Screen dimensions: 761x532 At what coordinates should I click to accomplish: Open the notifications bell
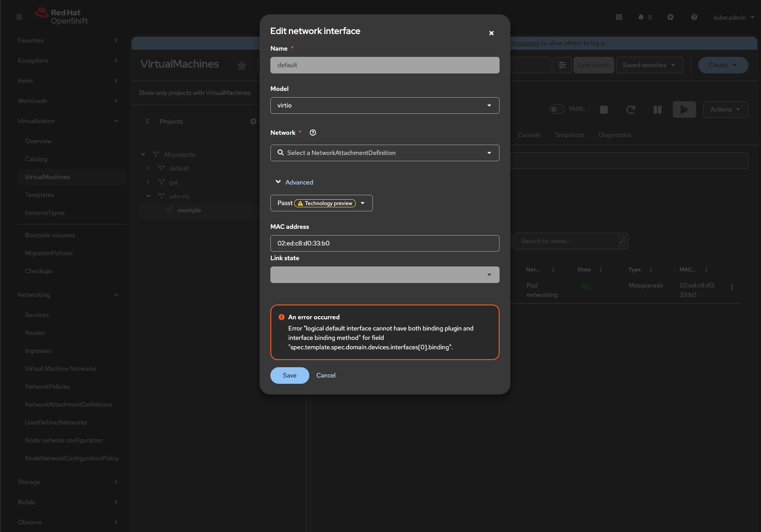coord(641,17)
